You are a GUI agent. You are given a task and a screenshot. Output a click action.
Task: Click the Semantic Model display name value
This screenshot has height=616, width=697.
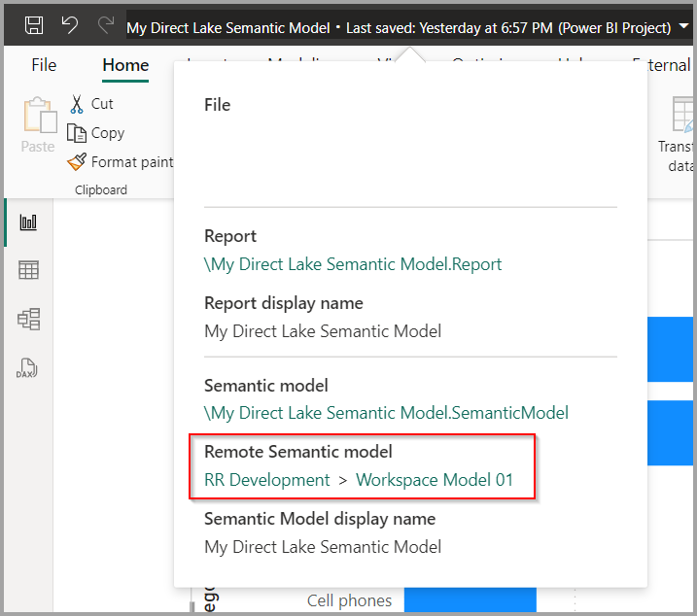323,547
